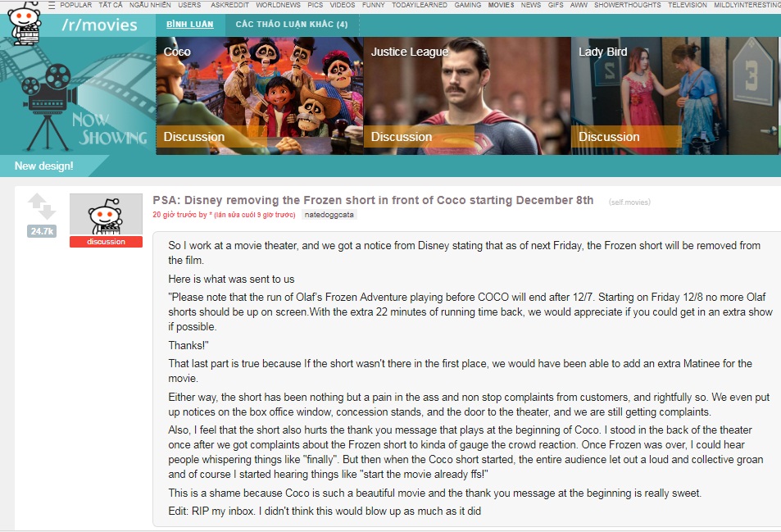Open the GAMING subreddit link
The image size is (781, 532).
point(468,5)
